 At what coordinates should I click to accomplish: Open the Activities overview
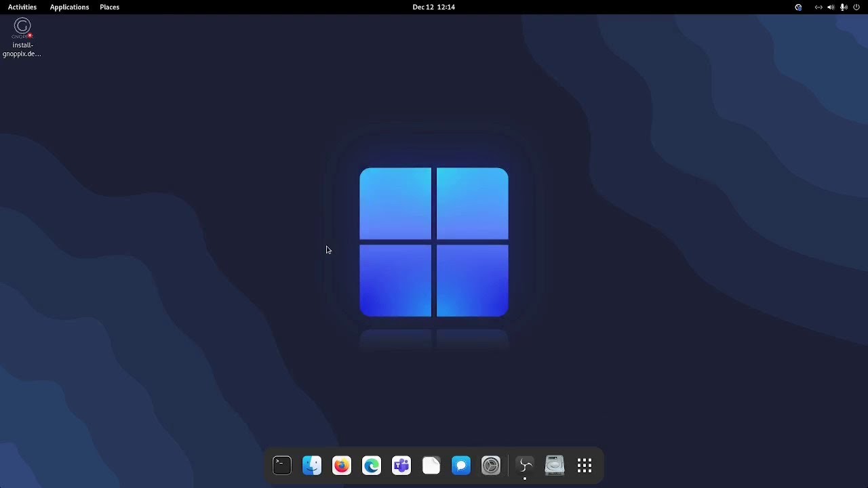click(22, 7)
